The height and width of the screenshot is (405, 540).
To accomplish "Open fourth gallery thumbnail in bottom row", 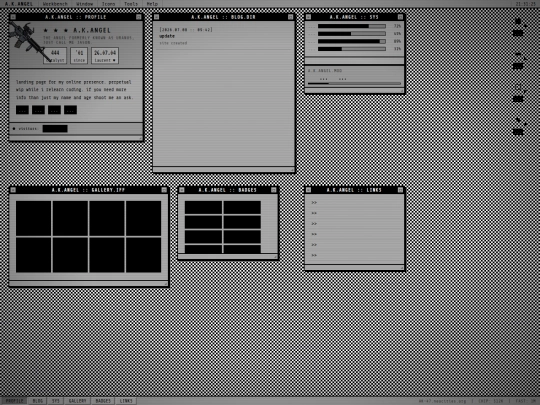I will pyautogui.click(x=144, y=255).
